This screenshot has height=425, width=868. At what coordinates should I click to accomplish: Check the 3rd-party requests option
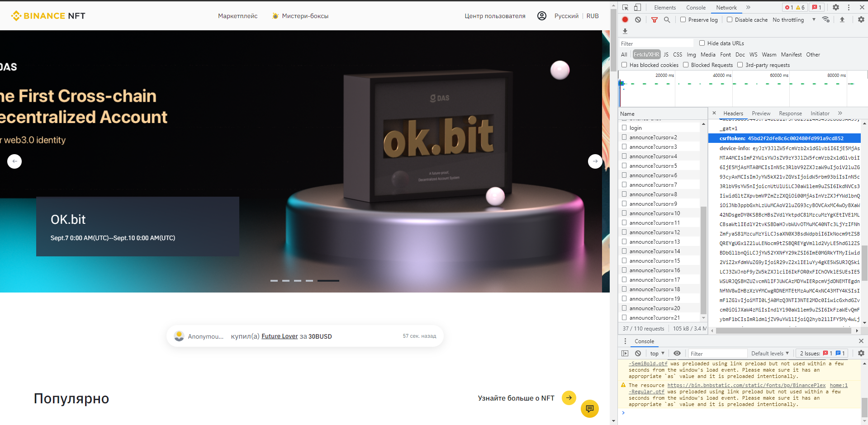(740, 65)
